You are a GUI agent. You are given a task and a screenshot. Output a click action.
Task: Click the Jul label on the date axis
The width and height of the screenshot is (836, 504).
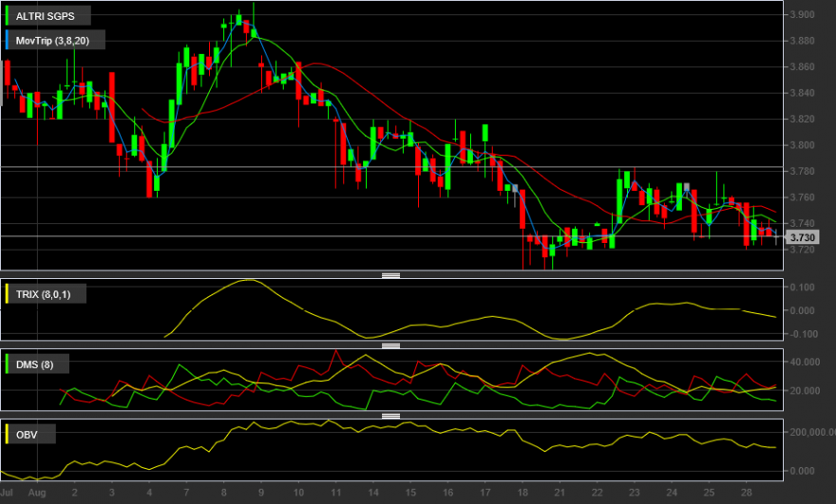[x=7, y=493]
